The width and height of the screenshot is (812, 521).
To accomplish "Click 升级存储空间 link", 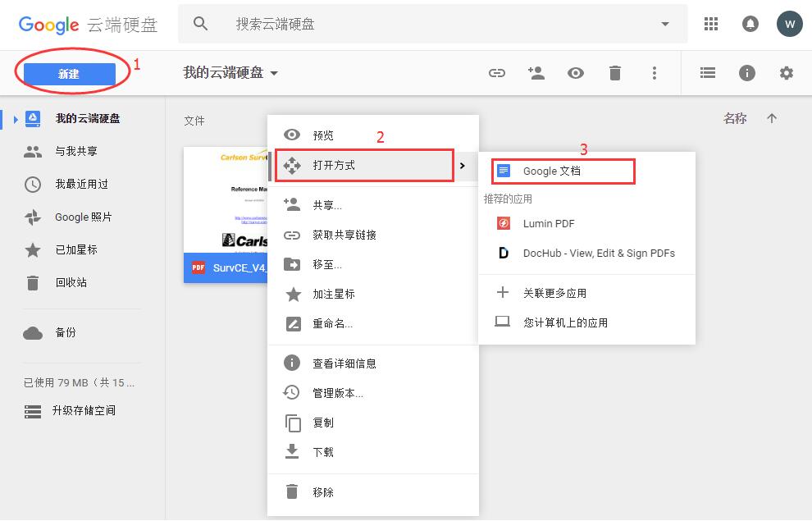I will coord(84,411).
